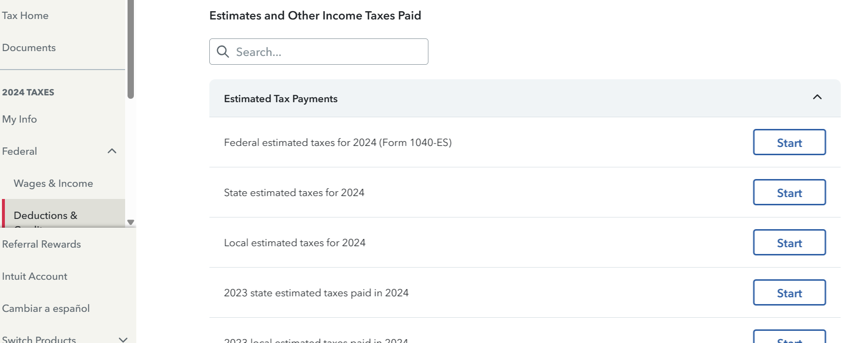868x343 pixels.
Task: Expand the Switch Products chevron
Action: point(123,339)
